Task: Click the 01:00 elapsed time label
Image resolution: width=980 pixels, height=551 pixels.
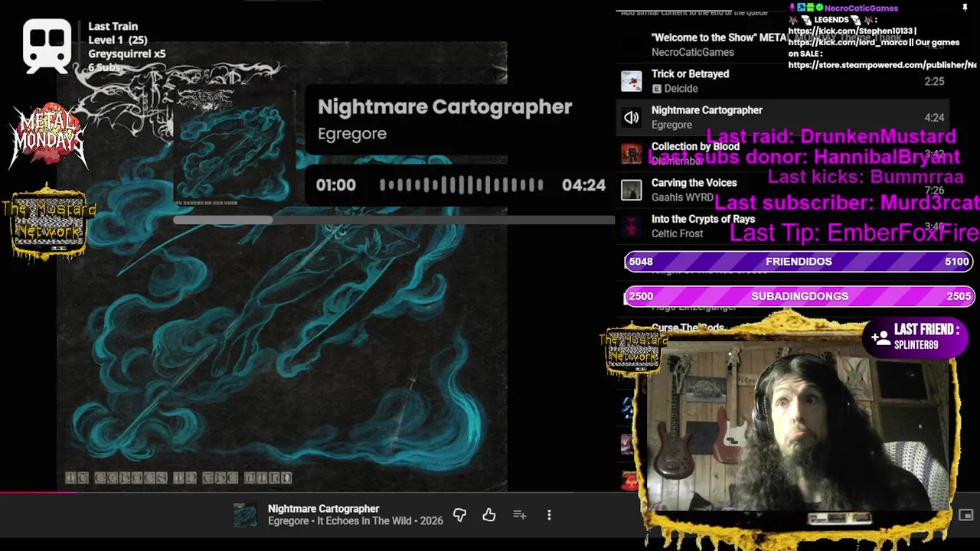Action: pos(336,185)
